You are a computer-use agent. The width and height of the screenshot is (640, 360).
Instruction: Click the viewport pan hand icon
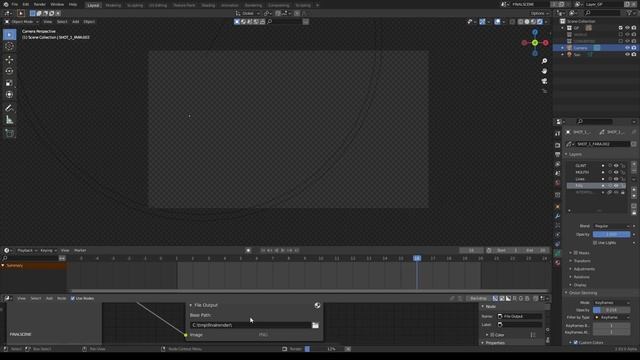(544, 71)
